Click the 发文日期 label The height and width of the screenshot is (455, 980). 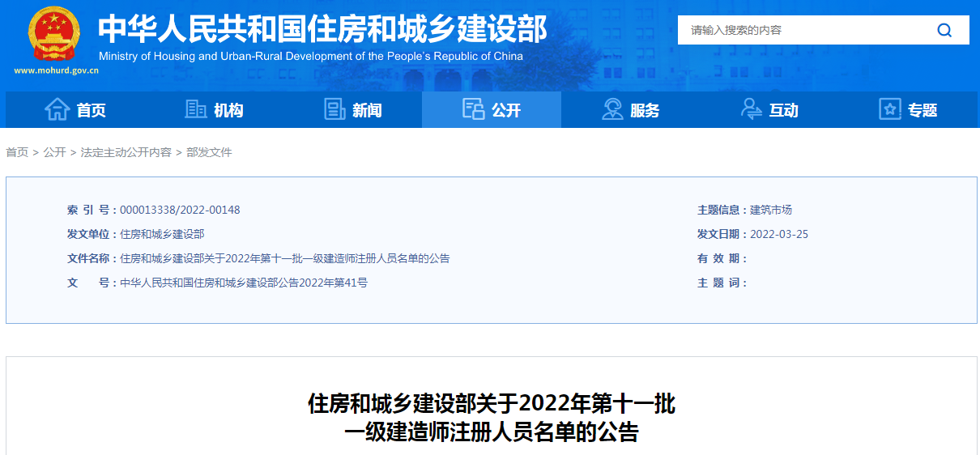(722, 234)
